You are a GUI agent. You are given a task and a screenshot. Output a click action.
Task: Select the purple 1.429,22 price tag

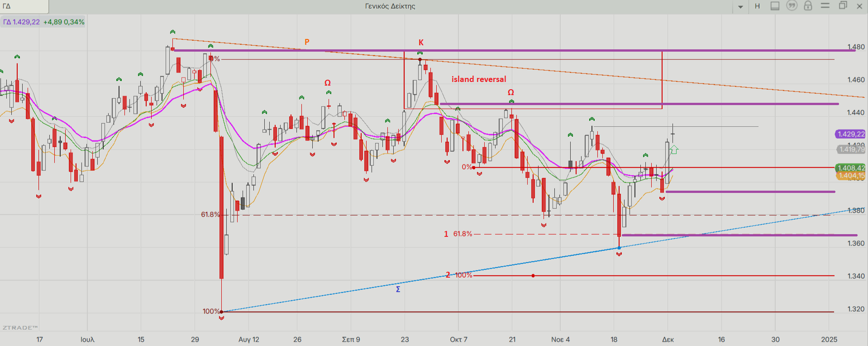[x=850, y=134]
